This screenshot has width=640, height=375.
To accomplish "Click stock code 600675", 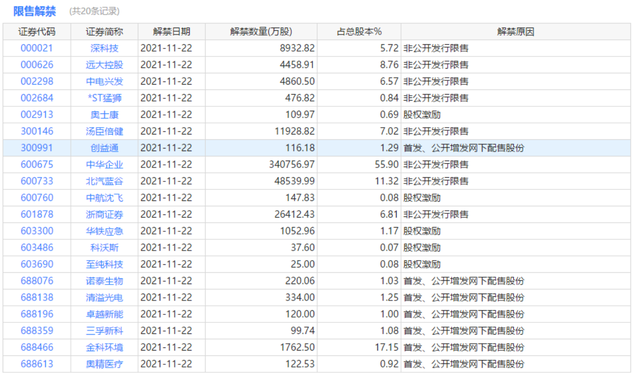I will tap(37, 164).
